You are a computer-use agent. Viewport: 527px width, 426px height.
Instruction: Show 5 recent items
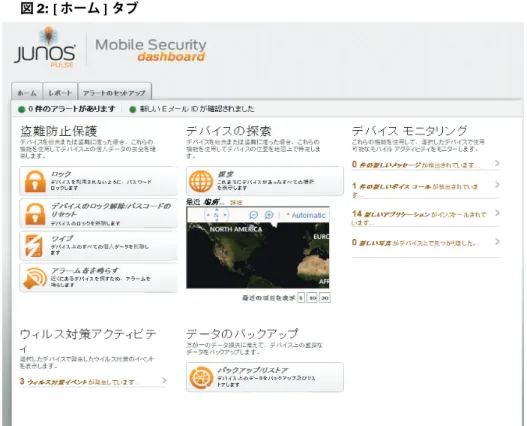click(x=301, y=298)
